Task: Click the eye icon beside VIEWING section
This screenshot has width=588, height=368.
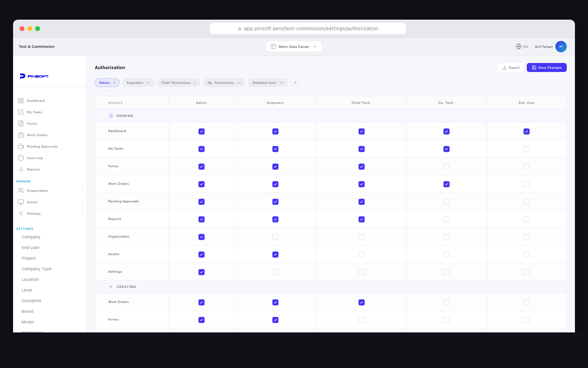Action: (110, 116)
